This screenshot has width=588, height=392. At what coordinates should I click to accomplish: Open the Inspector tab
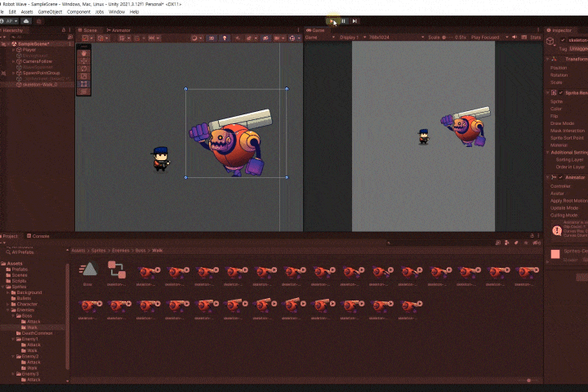pyautogui.click(x=559, y=30)
